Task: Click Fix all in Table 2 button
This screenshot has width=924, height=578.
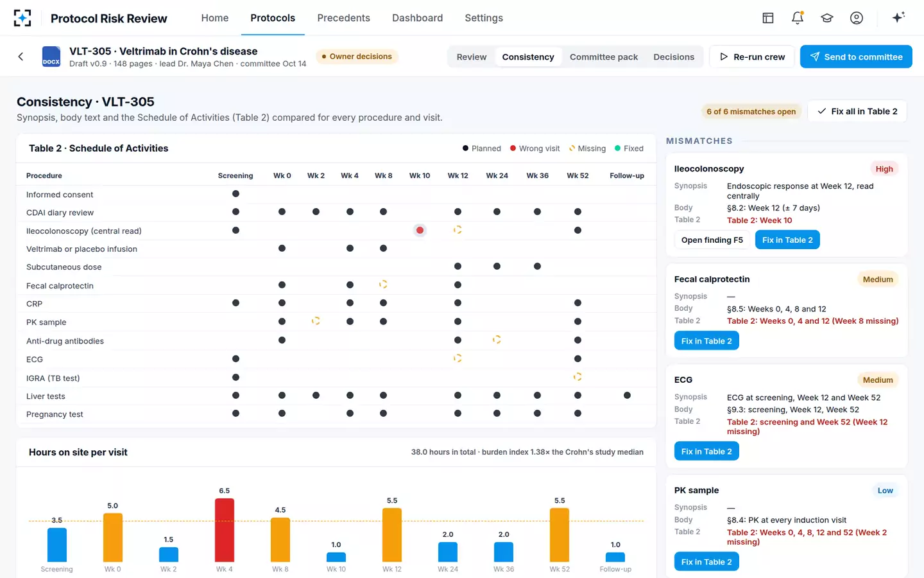Action: click(x=857, y=111)
